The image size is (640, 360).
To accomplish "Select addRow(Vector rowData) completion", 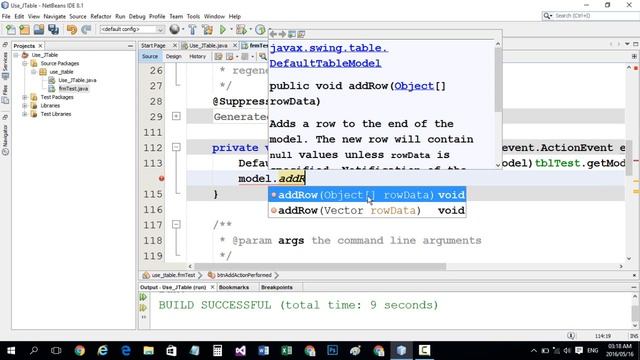I will [x=367, y=210].
